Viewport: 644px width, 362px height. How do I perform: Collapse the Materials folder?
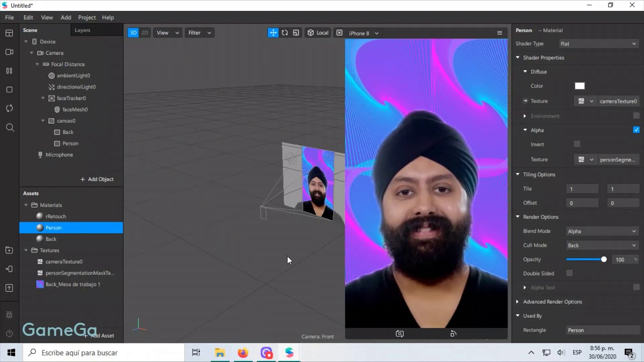pos(26,205)
